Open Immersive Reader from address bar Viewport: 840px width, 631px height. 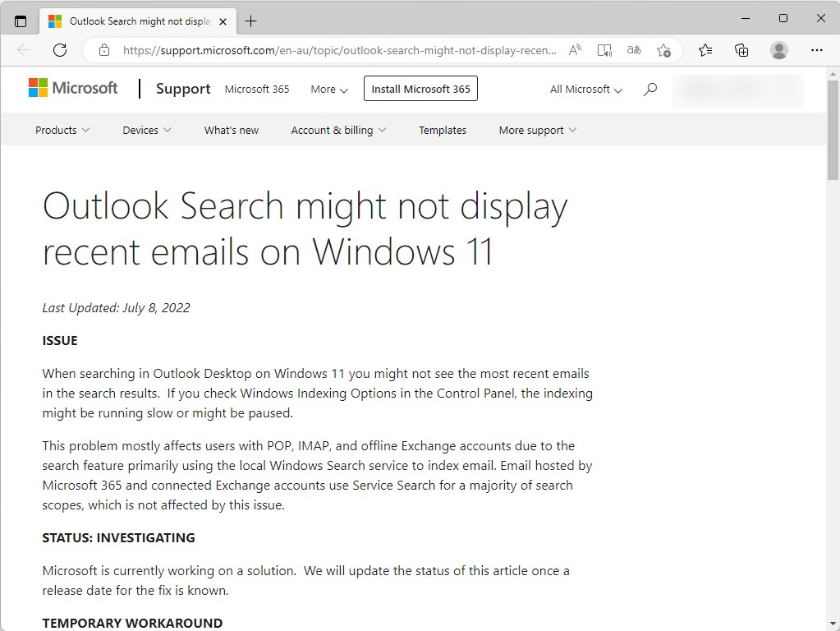[x=604, y=50]
